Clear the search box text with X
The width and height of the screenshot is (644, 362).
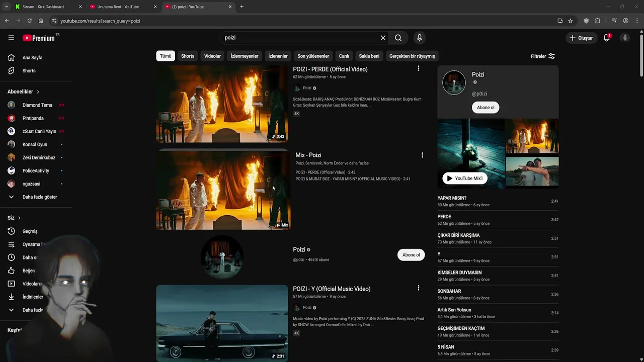pos(383,38)
